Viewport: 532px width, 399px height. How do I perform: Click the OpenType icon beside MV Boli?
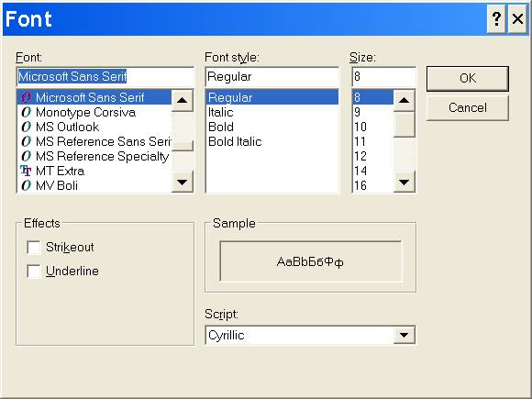pos(26,185)
